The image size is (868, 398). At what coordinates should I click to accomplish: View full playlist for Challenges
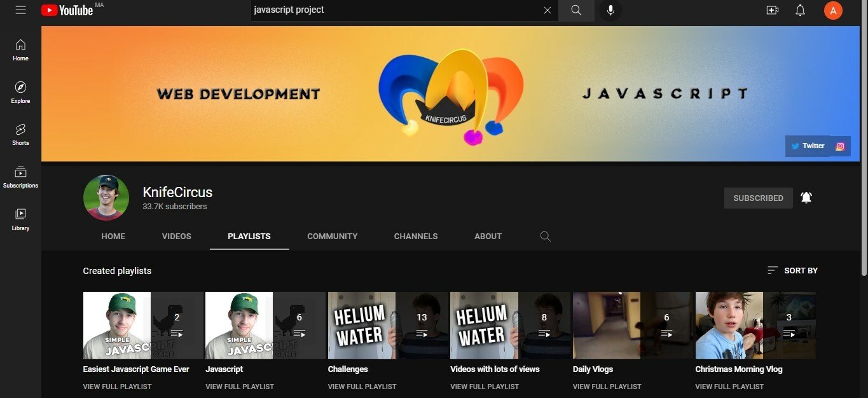click(362, 387)
